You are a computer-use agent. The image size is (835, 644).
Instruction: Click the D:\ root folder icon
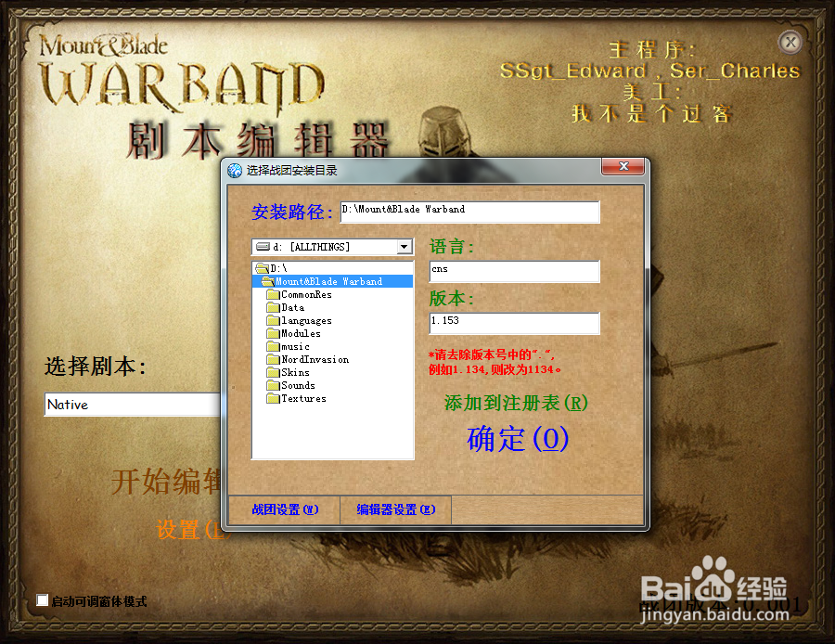(x=262, y=268)
